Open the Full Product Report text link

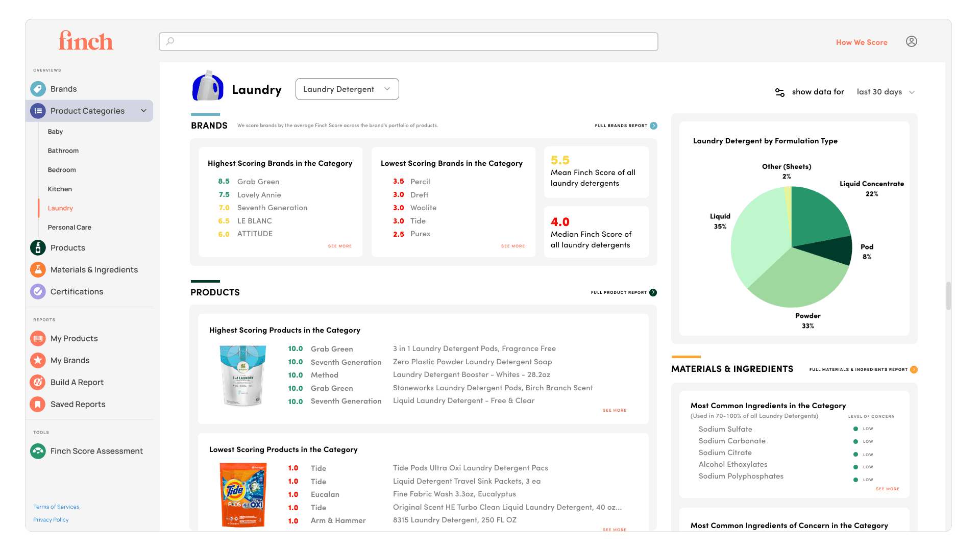[619, 292]
